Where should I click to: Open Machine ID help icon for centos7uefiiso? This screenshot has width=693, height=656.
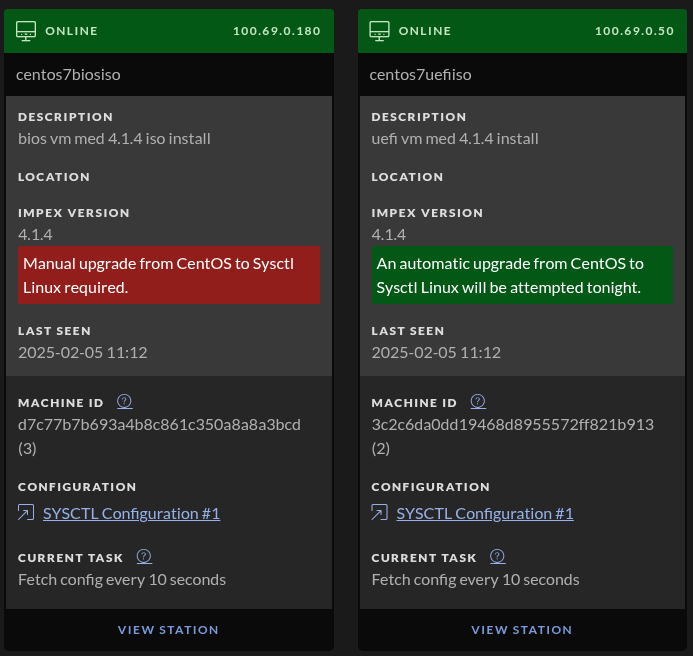tap(478, 401)
